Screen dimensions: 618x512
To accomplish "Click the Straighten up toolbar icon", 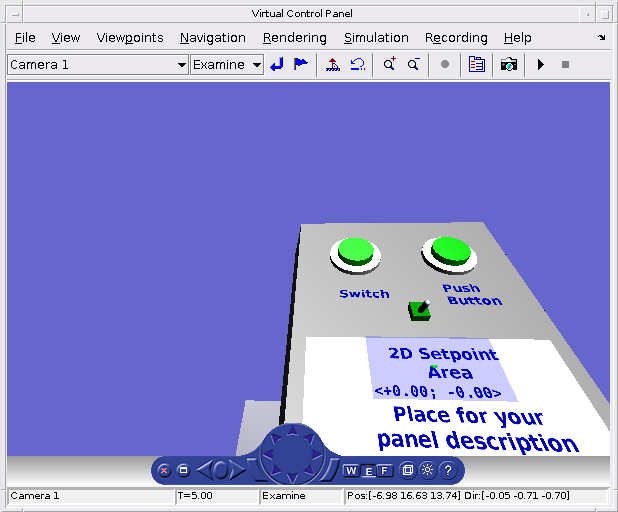I will click(x=333, y=64).
